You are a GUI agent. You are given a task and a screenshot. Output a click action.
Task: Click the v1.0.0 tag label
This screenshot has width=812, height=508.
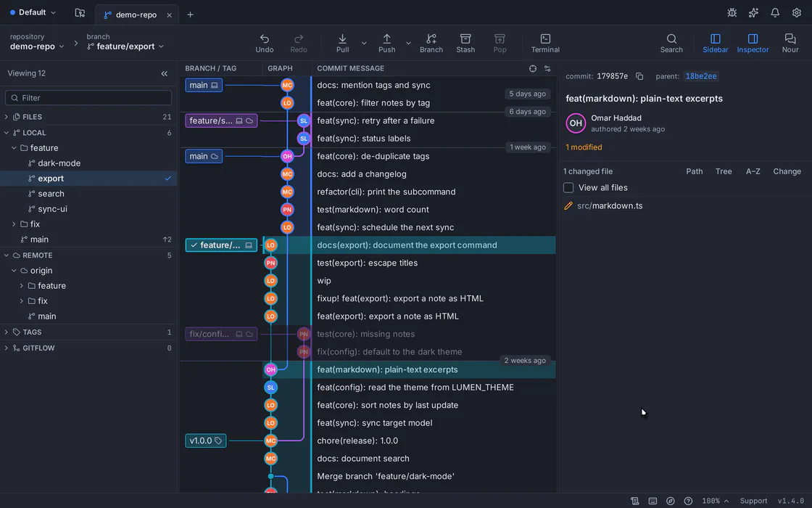tap(206, 441)
